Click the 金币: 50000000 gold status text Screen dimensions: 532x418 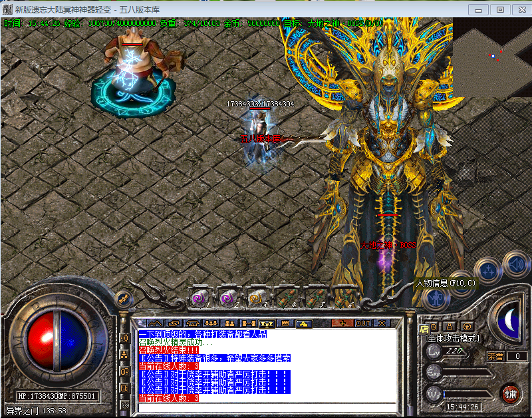[x=251, y=23]
